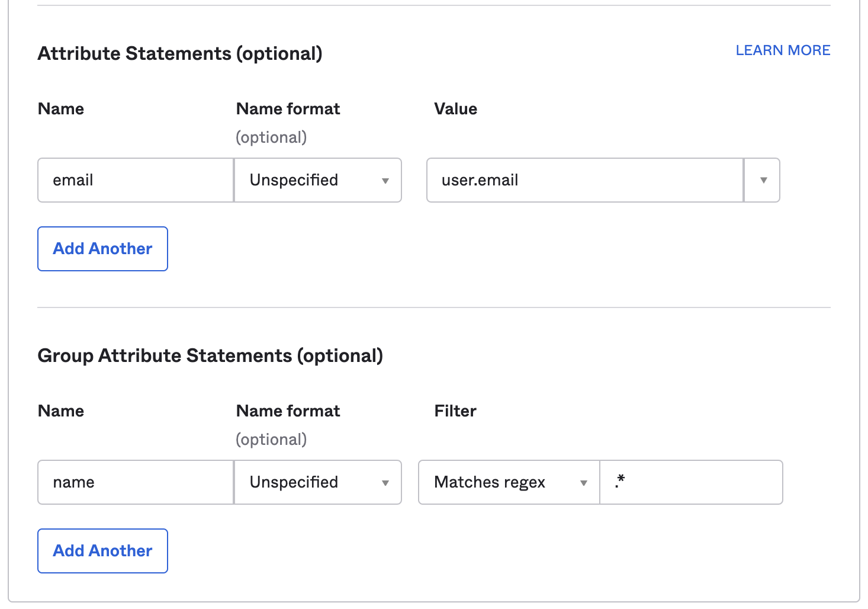Click the caret inside the email Name format box

[x=386, y=180]
